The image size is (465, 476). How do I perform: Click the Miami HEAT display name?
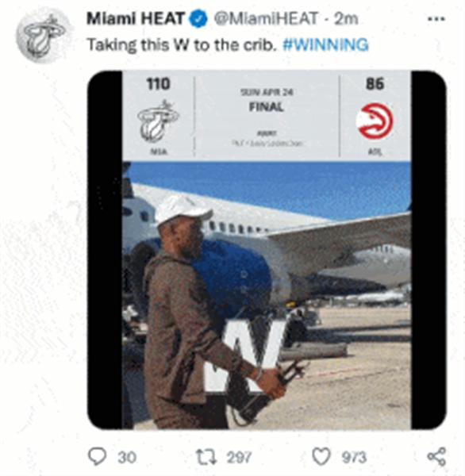[136, 19]
